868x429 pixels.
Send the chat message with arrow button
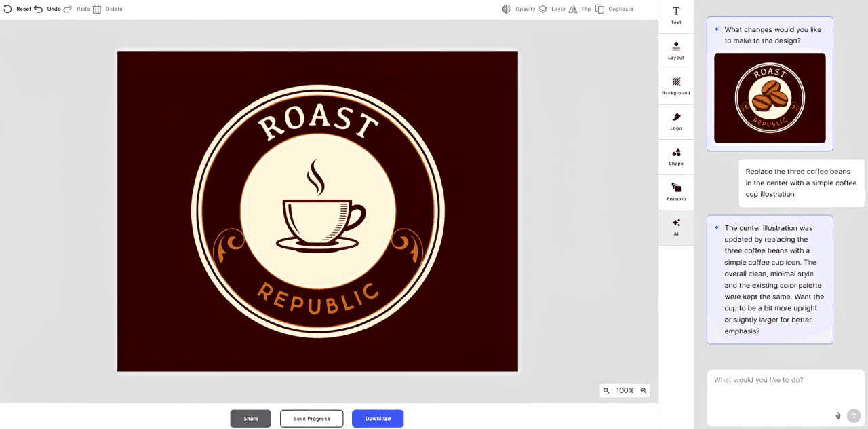coord(854,415)
